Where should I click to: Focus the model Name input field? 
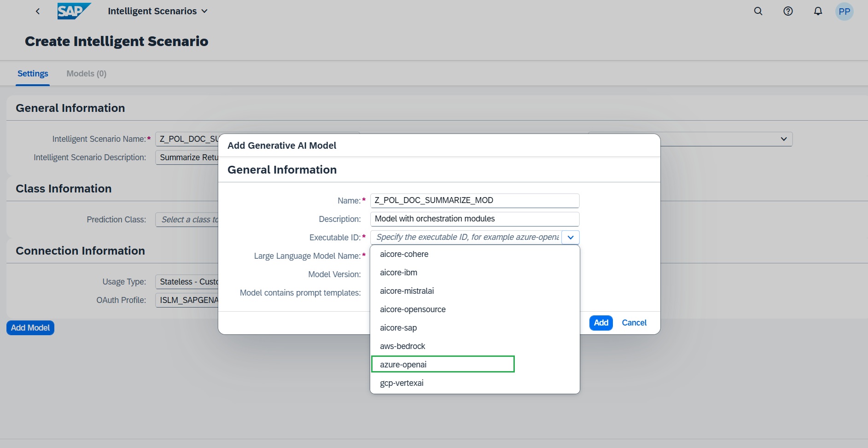(475, 201)
